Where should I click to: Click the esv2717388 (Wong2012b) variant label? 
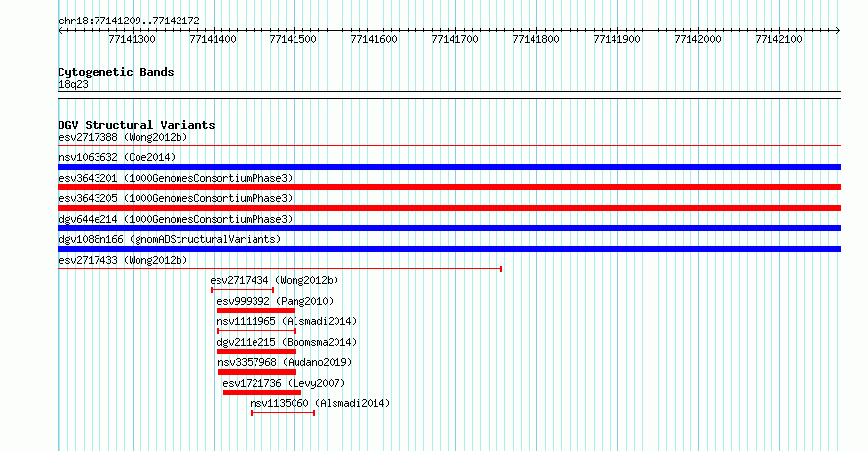[123, 137]
